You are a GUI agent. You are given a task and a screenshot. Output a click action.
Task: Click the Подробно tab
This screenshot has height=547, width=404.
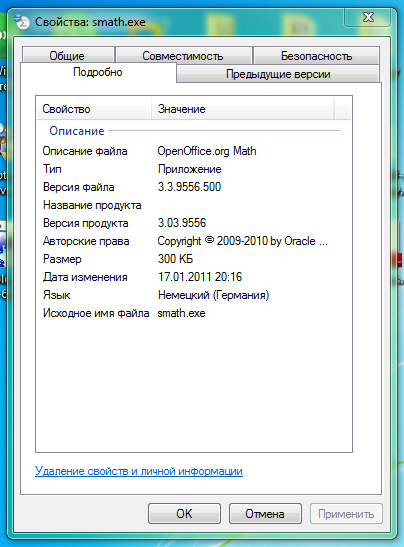point(98,72)
